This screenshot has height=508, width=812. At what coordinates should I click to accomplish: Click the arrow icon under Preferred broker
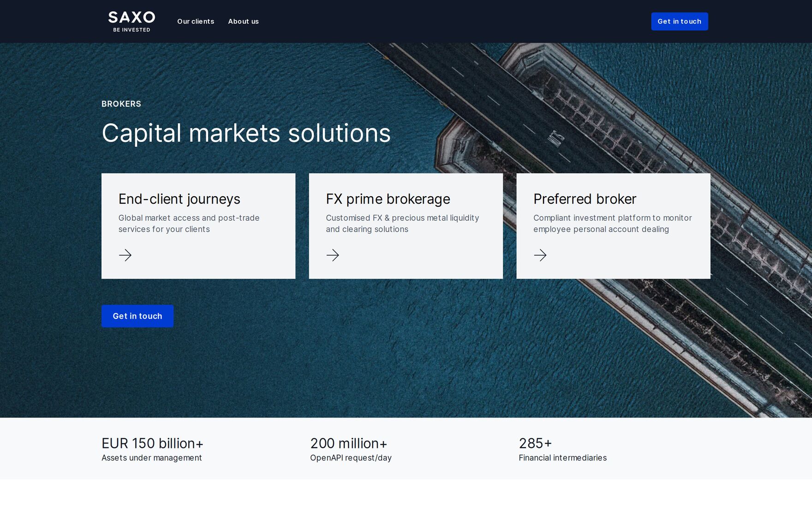tap(540, 255)
